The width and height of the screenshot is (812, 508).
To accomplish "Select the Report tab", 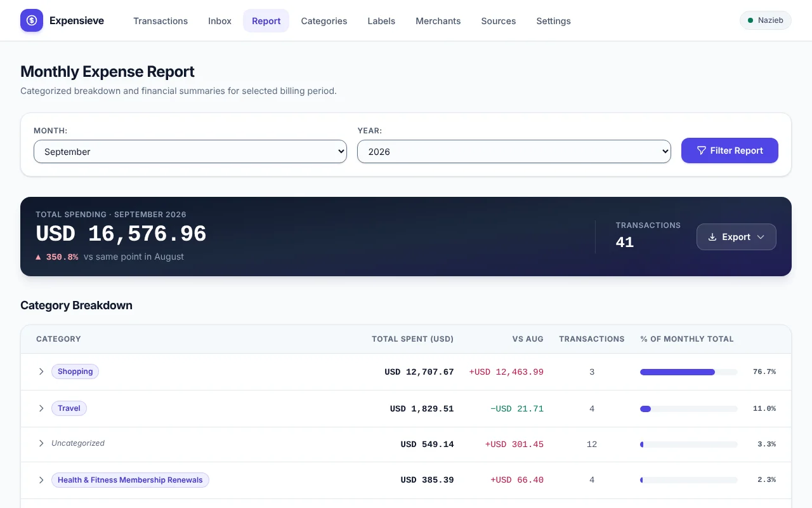I will pos(266,21).
